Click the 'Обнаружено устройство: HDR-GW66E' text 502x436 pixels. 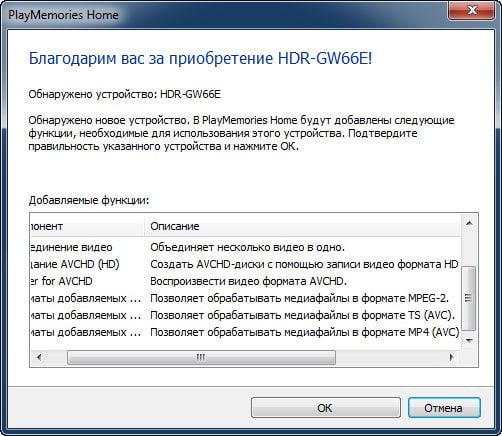click(124, 94)
